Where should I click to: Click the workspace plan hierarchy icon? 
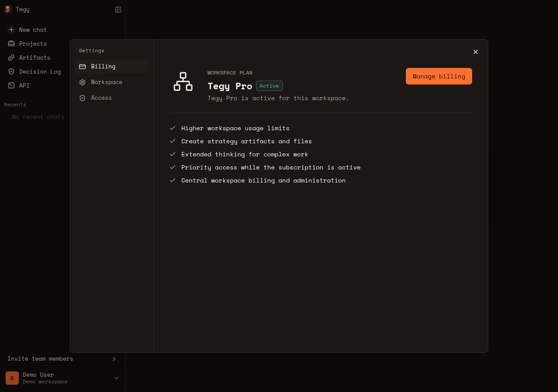point(183,81)
